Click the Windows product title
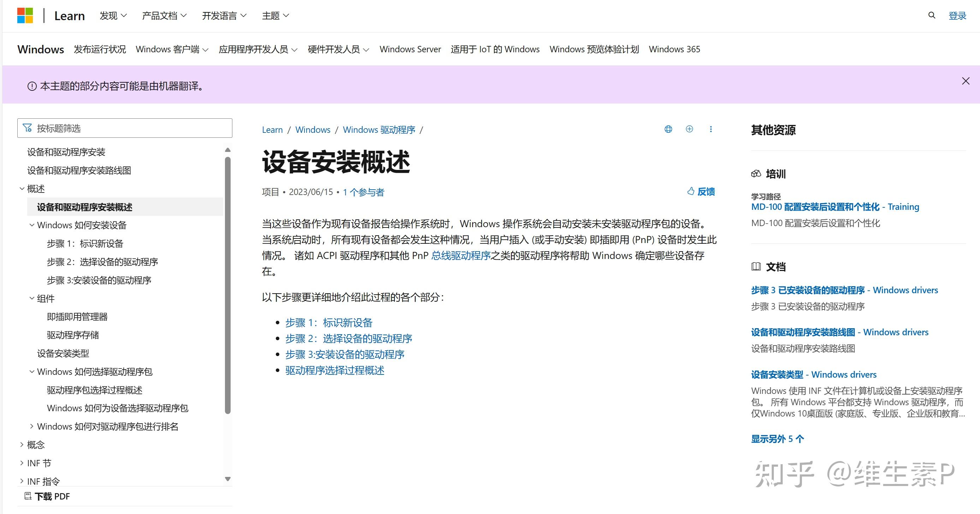The height and width of the screenshot is (514, 980). point(41,49)
